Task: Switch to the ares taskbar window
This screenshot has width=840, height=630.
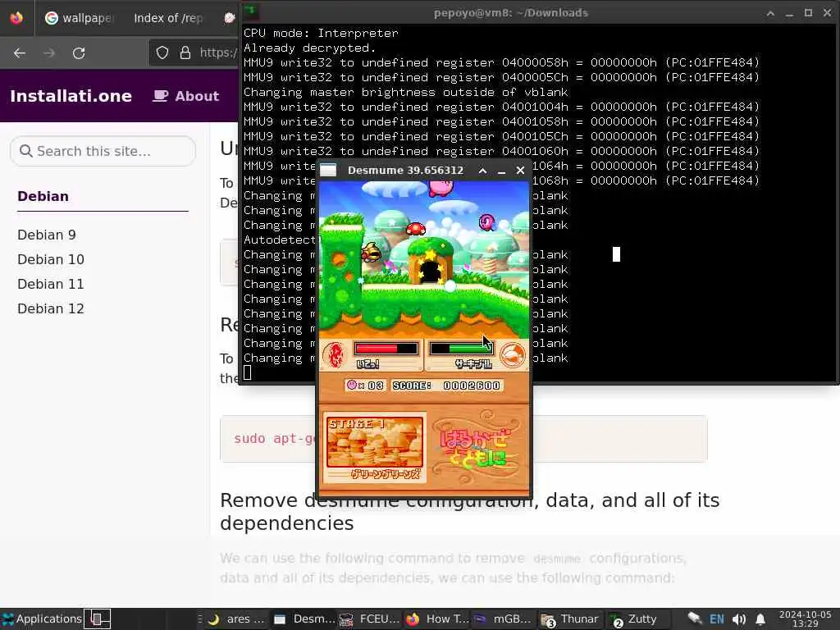Action: (236, 619)
